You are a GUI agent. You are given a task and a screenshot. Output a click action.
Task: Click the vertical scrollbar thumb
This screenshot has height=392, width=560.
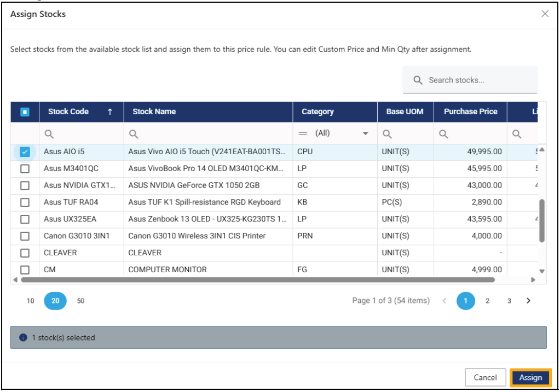click(x=542, y=221)
